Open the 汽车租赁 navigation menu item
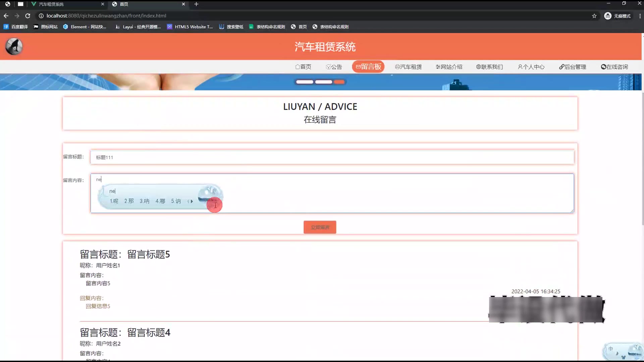Screen dimensions: 644x362 tap(408, 67)
